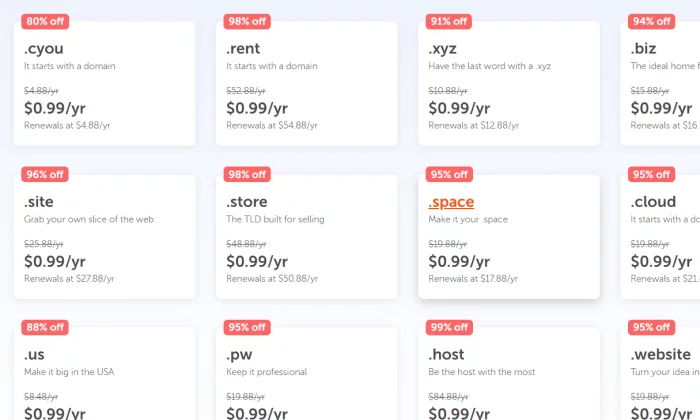Open the .space domain link
This screenshot has height=420, width=700.
click(x=451, y=202)
